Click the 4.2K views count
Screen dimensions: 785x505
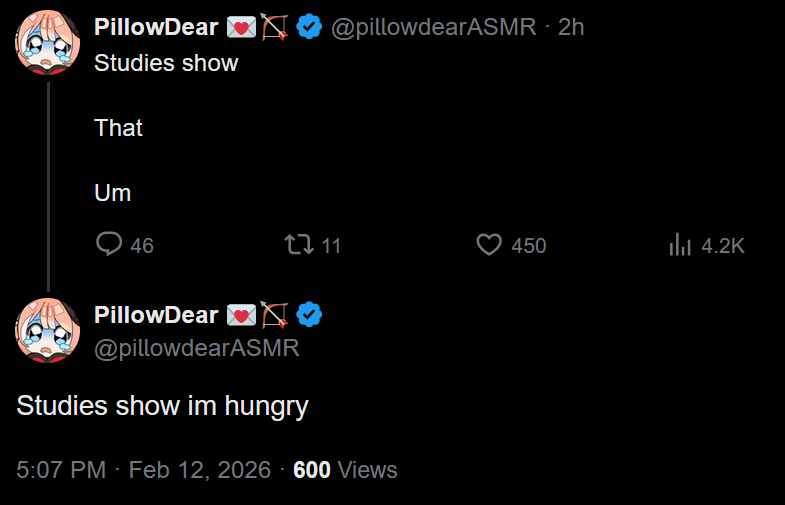[x=722, y=245]
